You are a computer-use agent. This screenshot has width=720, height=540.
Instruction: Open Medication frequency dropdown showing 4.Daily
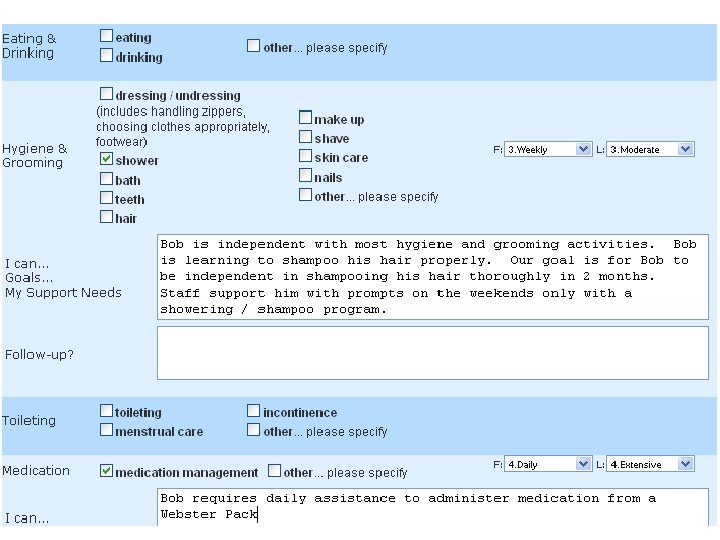(547, 464)
